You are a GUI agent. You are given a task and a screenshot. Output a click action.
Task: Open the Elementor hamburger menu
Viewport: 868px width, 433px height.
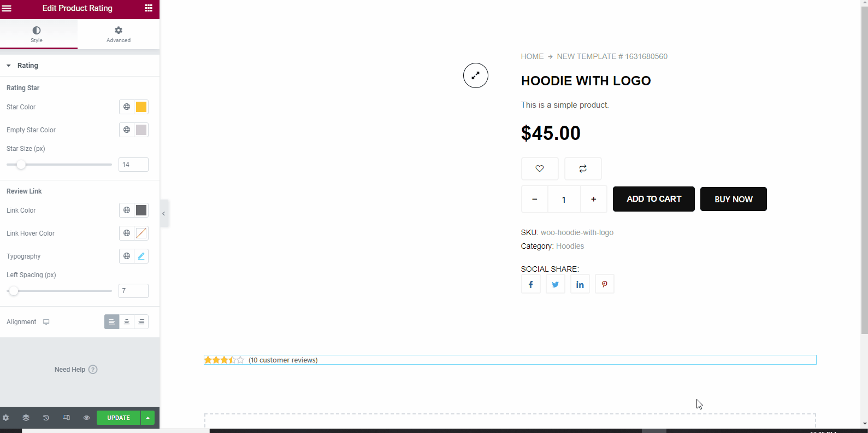point(7,8)
